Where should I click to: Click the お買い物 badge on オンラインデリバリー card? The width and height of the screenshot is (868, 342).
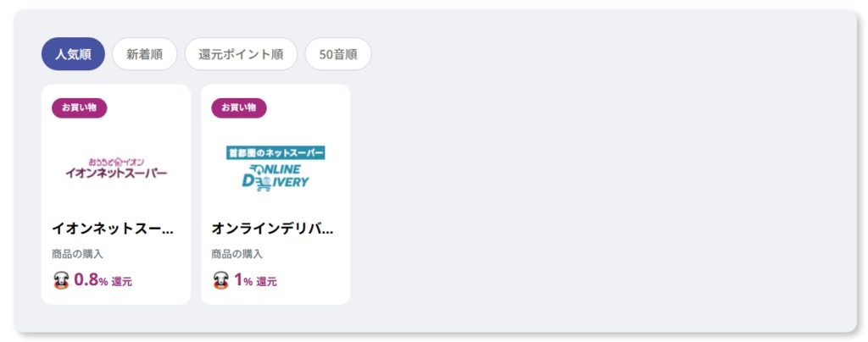(238, 108)
